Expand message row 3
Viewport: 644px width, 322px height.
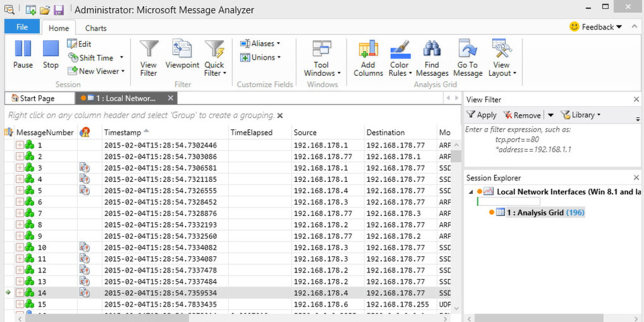coord(19,168)
